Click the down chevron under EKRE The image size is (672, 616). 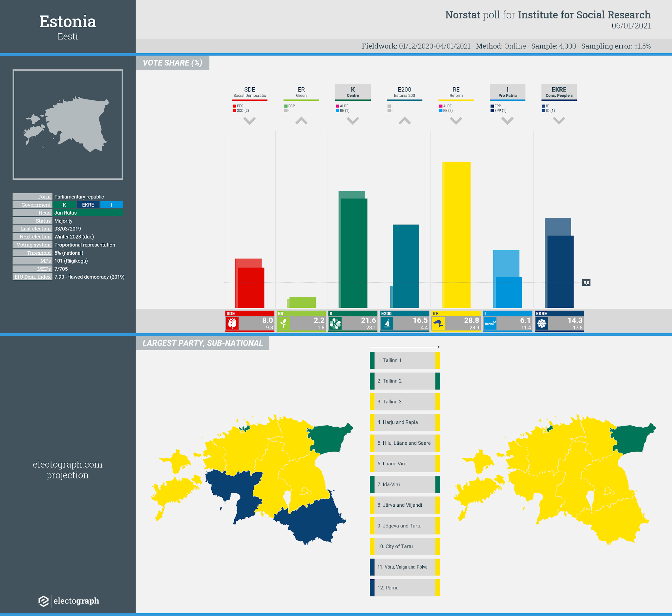pyautogui.click(x=559, y=121)
